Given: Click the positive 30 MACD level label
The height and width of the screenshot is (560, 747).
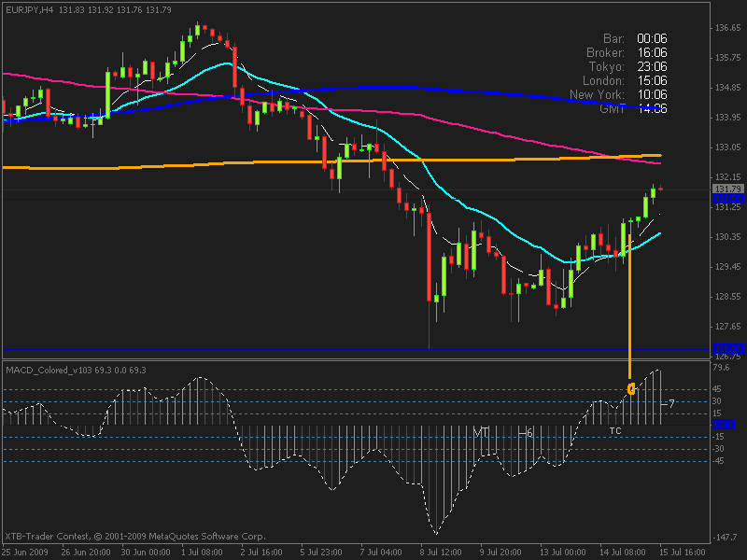Looking at the screenshot, I should (717, 401).
